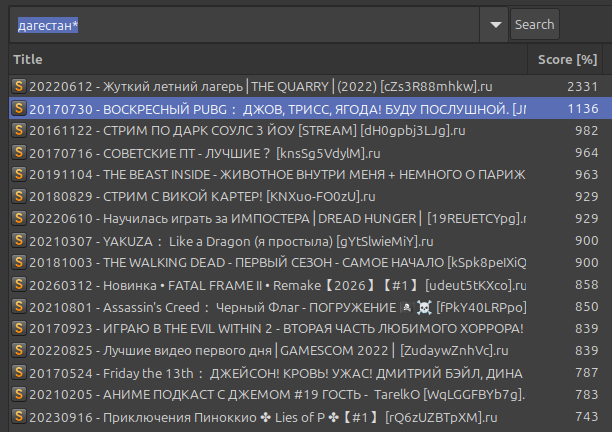The height and width of the screenshot is (432, 612).
Task: Click score value 2331
Action: 582,86
